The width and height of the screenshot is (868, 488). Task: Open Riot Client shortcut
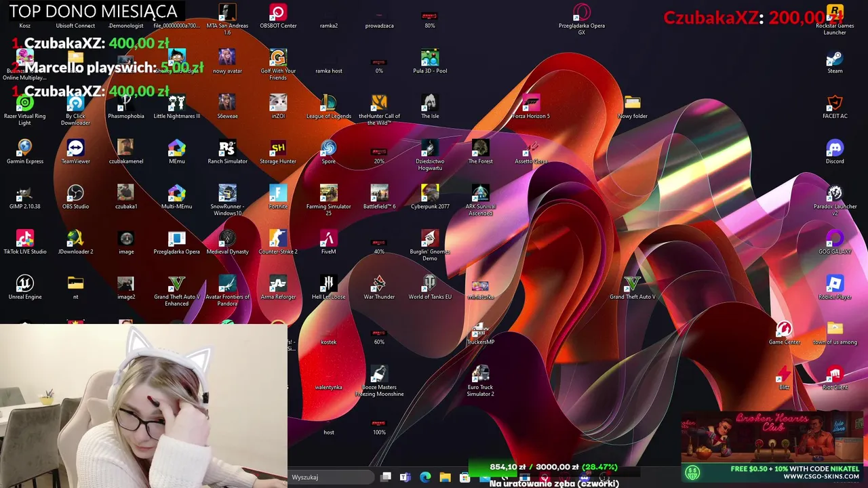(x=835, y=374)
